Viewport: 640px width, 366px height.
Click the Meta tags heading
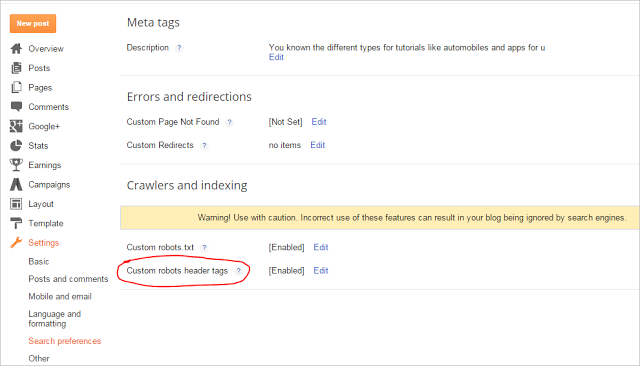tap(153, 23)
